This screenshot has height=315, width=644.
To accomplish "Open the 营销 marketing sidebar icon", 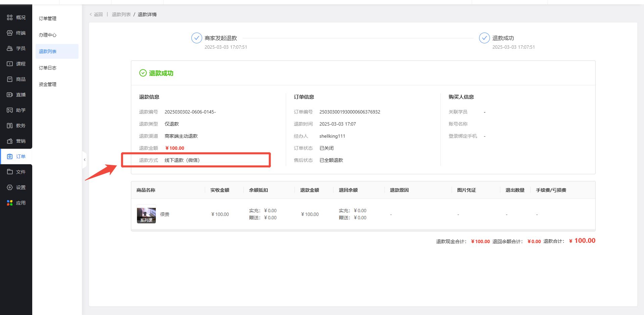I will point(10,141).
